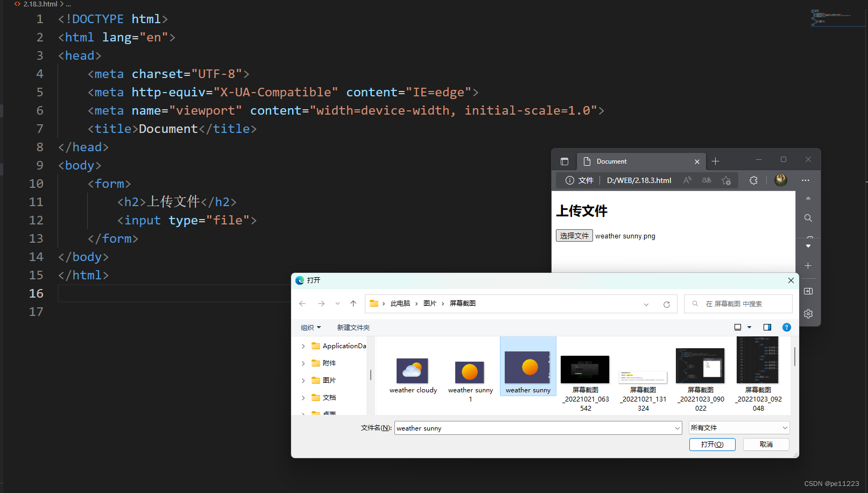Click 新建文件夹 in file dialog toolbar
Viewport: 868px width, 493px height.
(x=353, y=327)
